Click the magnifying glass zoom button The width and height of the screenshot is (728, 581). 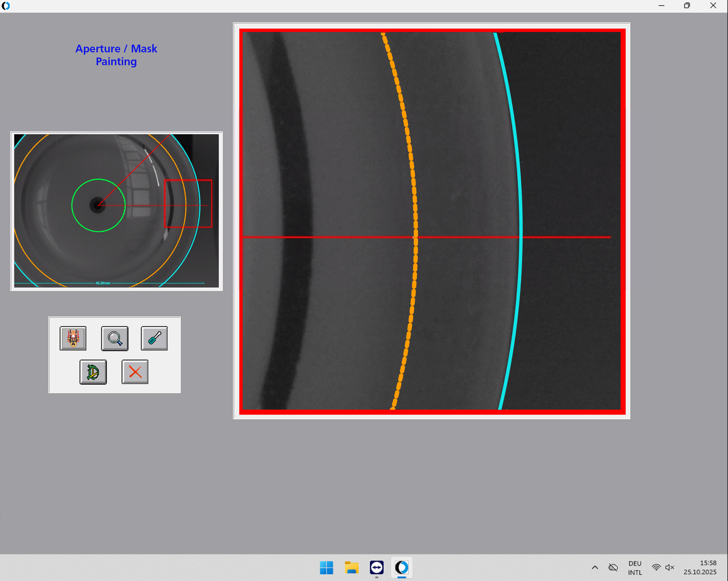click(x=115, y=338)
